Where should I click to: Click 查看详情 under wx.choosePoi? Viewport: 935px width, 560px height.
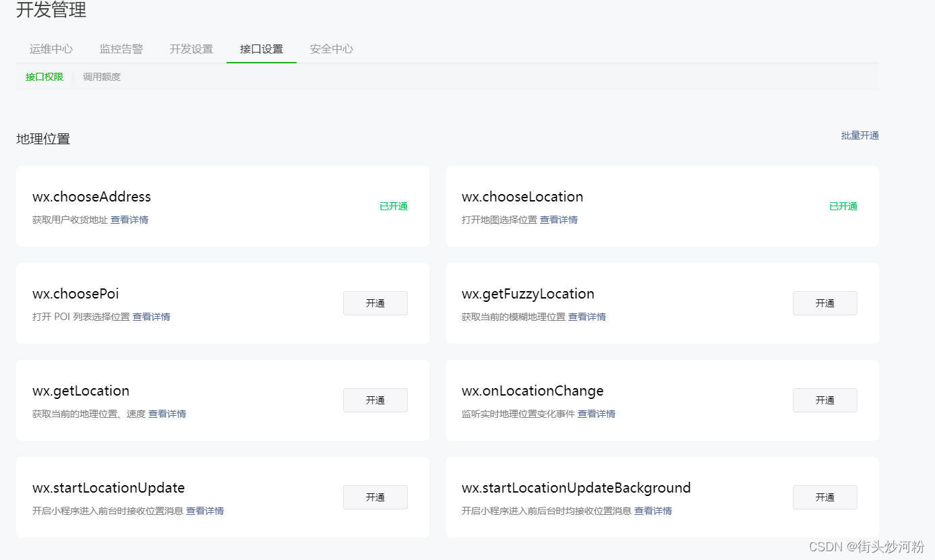pyautogui.click(x=152, y=317)
